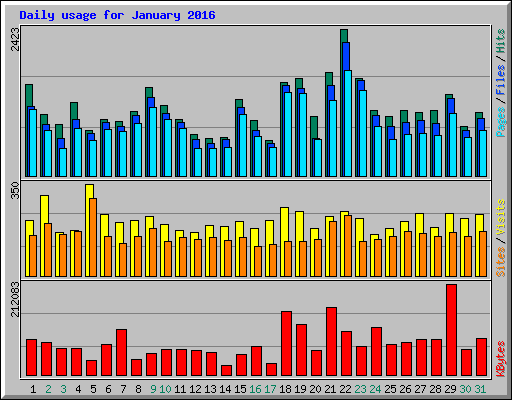
Task: Click day 2 on the x-axis
Action: coord(48,389)
